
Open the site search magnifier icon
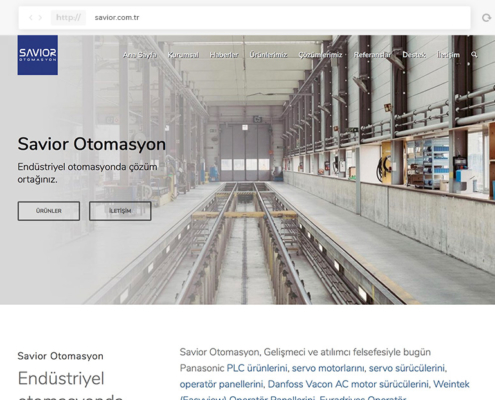click(x=474, y=54)
